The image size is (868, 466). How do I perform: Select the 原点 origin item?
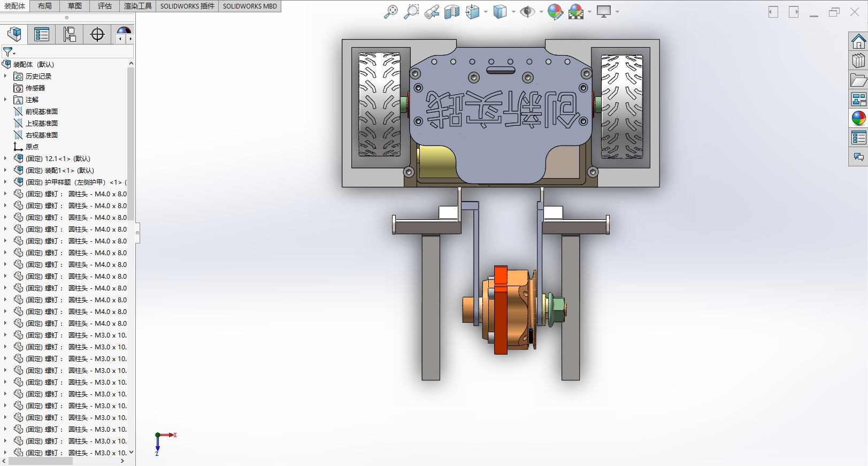coord(32,147)
